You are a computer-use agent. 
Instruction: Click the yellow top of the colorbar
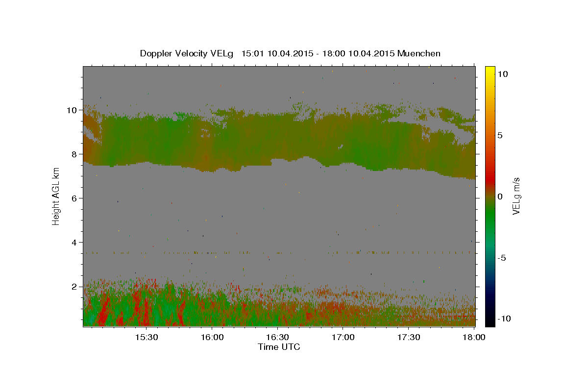[x=490, y=70]
